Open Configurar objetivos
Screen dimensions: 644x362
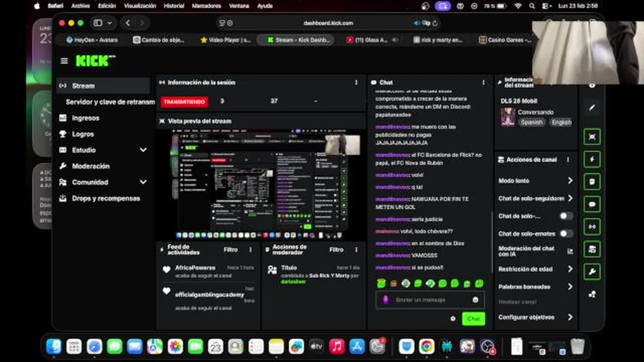point(536,317)
